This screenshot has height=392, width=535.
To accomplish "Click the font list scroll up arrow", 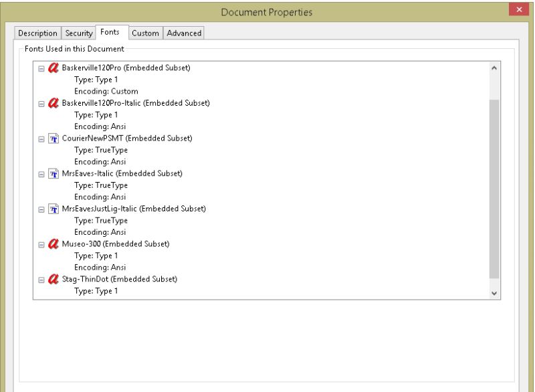I will point(494,68).
